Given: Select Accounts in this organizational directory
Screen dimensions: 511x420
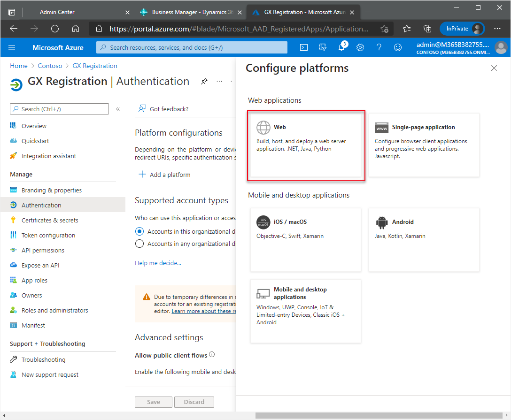Looking at the screenshot, I should point(139,231).
